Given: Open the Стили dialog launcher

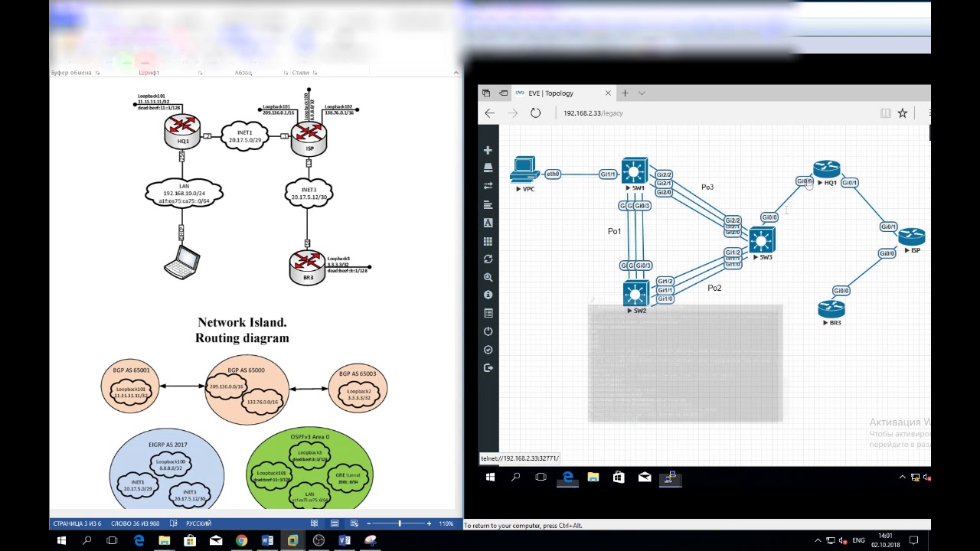Looking at the screenshot, I should coord(316,73).
